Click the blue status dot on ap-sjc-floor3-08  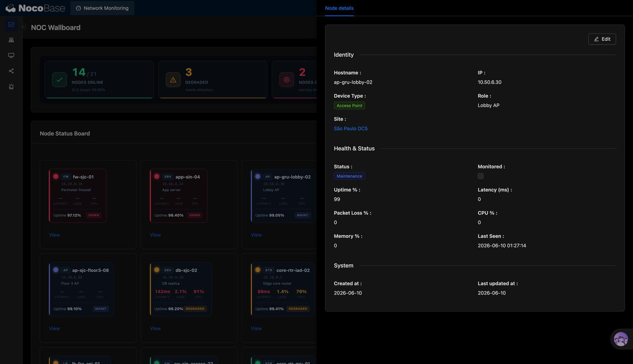pyautogui.click(x=56, y=270)
